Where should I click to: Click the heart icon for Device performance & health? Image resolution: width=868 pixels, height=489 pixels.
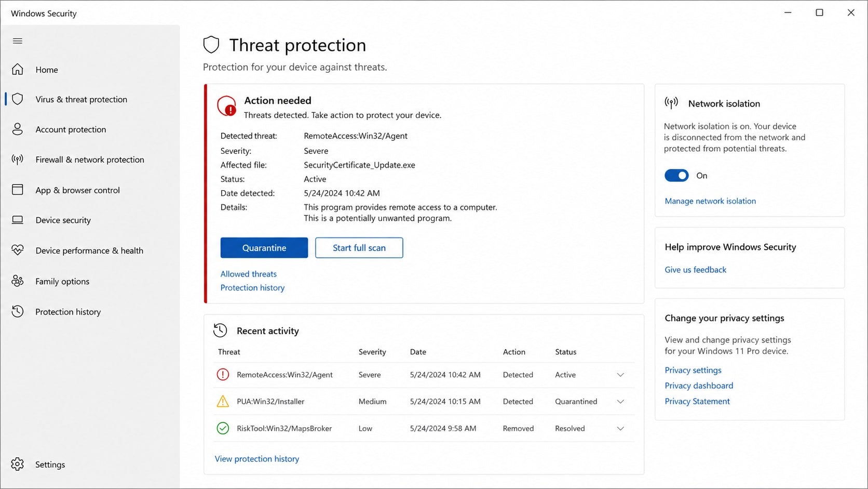click(x=18, y=250)
